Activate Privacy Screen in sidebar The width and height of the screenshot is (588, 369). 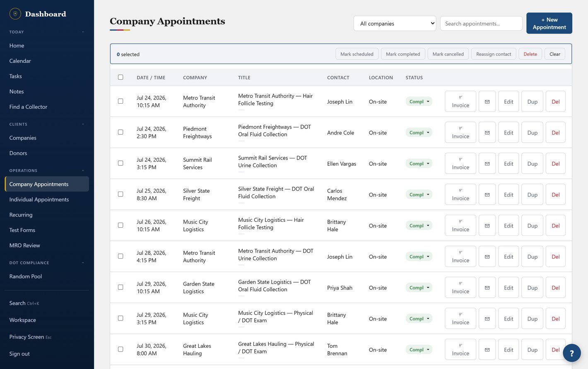click(x=47, y=337)
